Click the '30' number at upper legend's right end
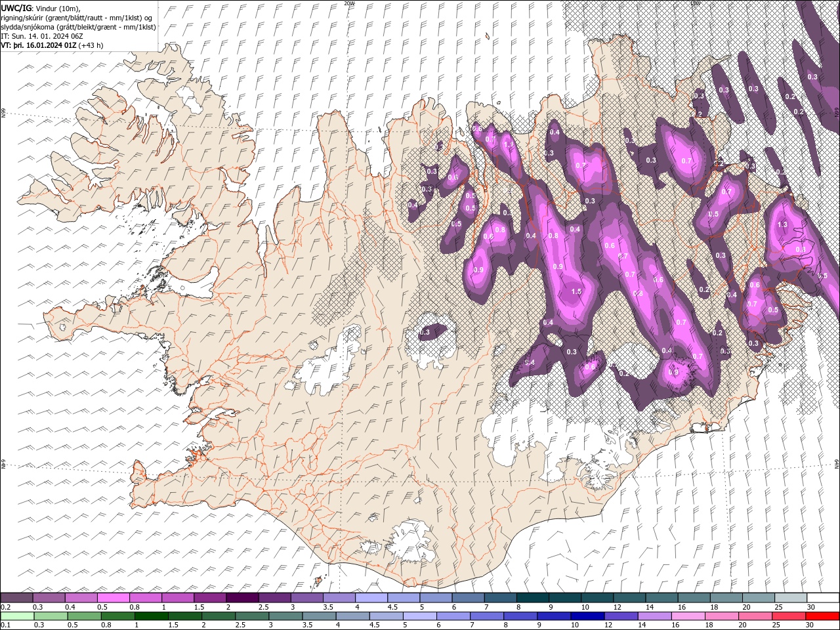Screen dimensions: 840x630 [x=811, y=607]
